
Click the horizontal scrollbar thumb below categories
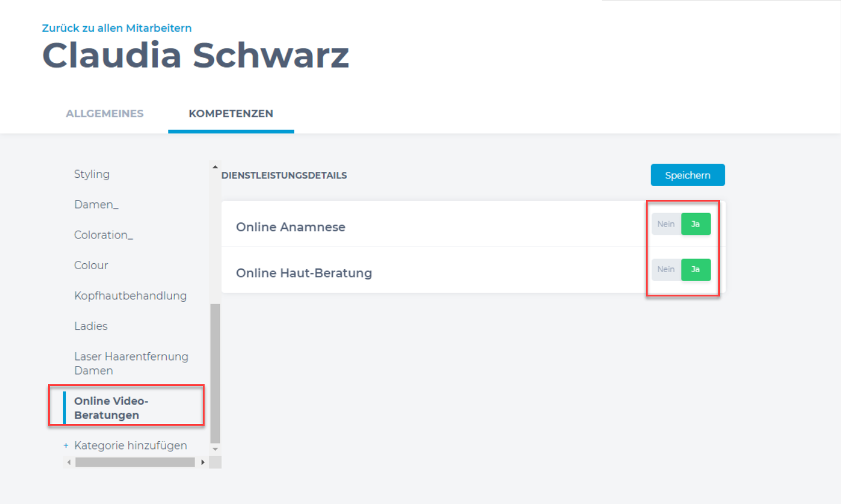tap(135, 462)
